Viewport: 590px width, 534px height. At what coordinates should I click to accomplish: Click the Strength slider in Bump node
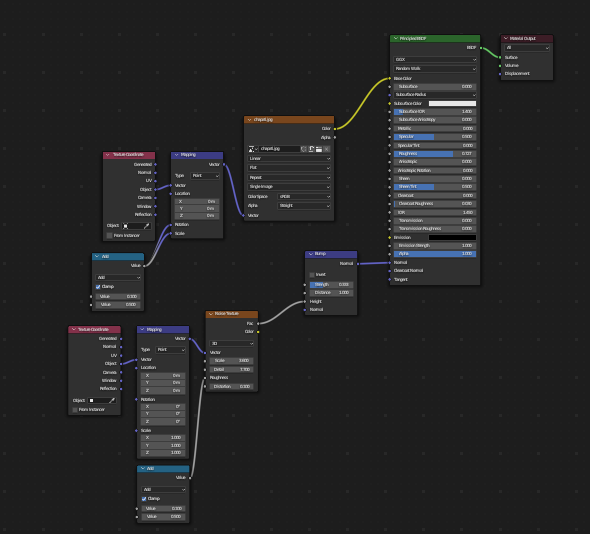(x=331, y=285)
